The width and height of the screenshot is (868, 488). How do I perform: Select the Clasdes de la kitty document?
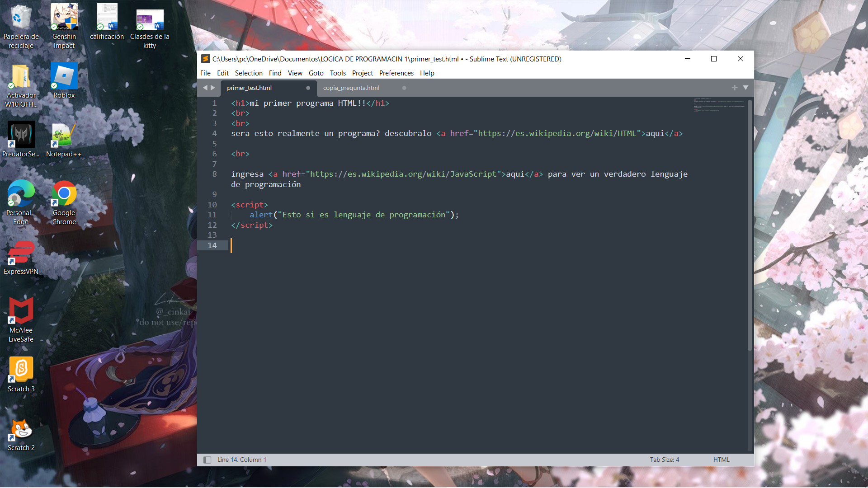(x=150, y=26)
